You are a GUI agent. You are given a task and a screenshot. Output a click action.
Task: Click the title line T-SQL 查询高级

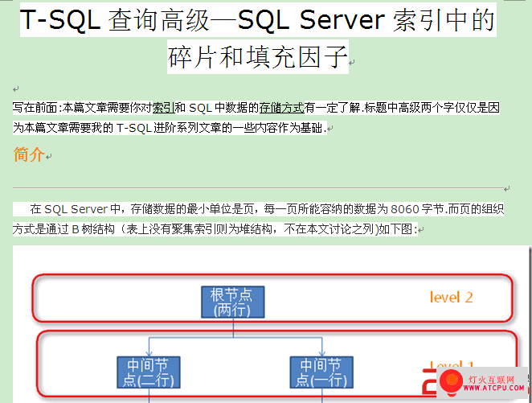(114, 20)
